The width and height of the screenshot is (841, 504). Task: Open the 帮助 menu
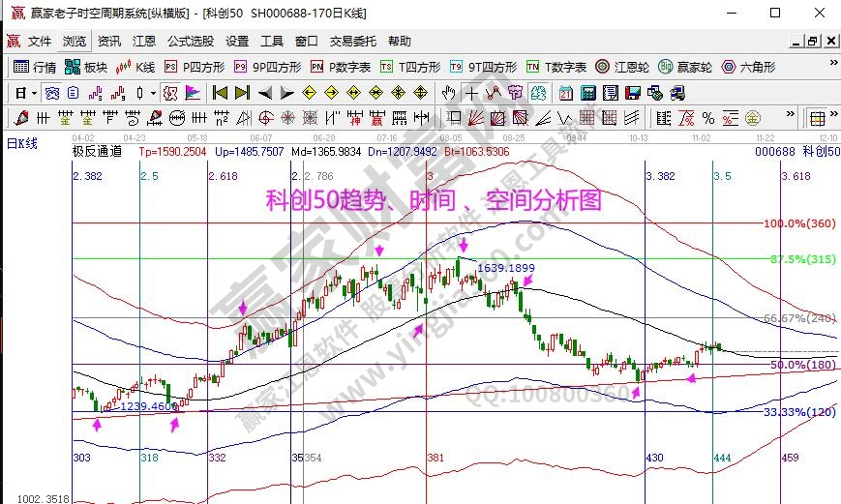(x=400, y=42)
